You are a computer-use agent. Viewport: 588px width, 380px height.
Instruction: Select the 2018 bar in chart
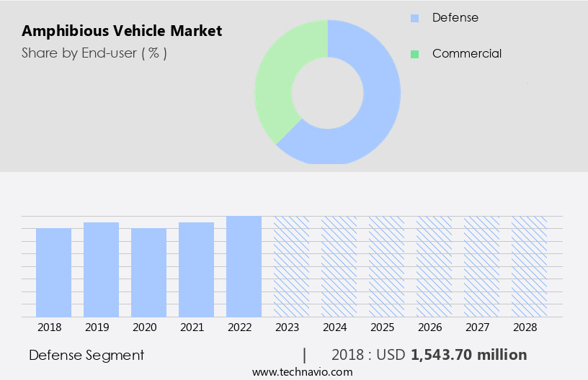pyautogui.click(x=53, y=272)
